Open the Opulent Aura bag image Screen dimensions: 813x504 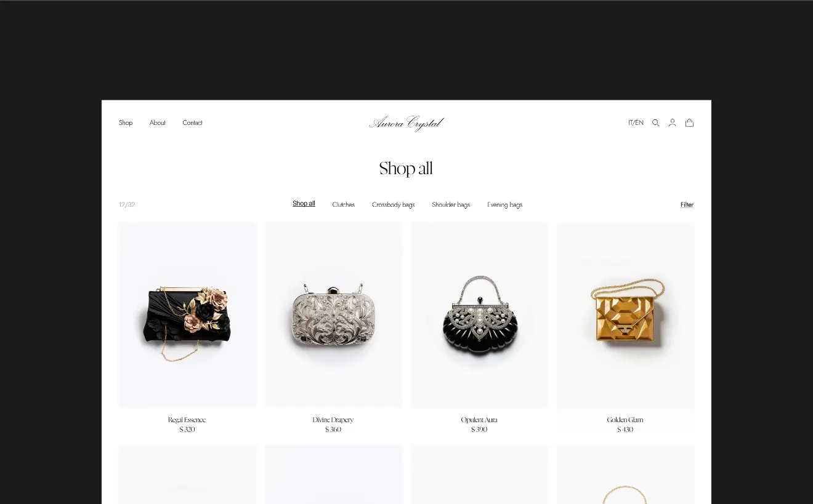(x=479, y=314)
